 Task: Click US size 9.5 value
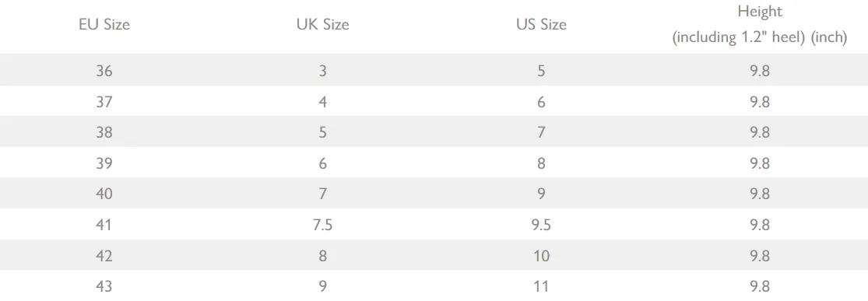[x=541, y=226]
